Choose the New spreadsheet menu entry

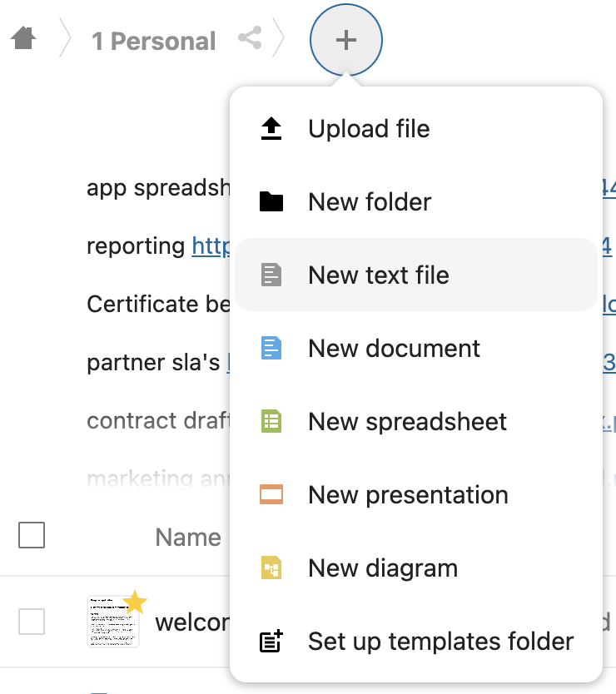tap(407, 421)
